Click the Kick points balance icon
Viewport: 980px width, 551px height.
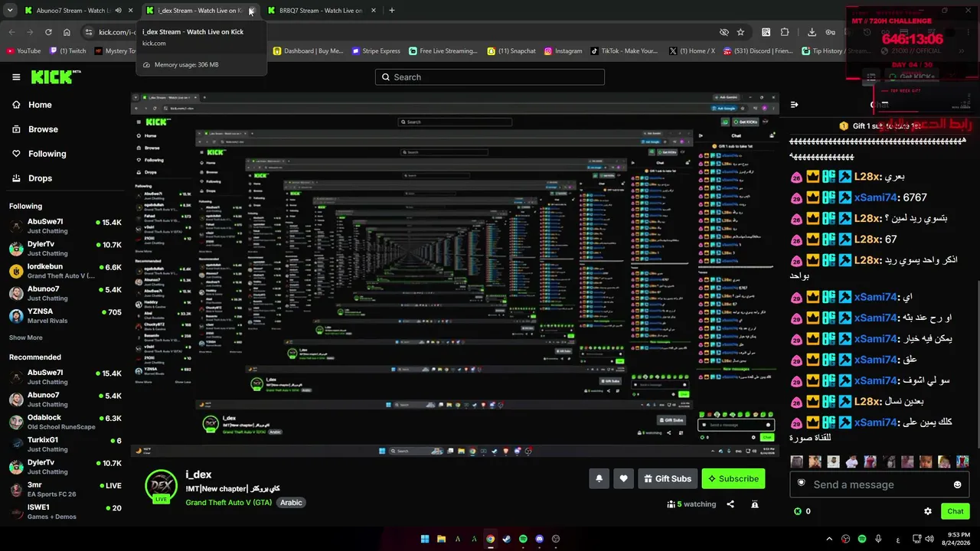[798, 511]
